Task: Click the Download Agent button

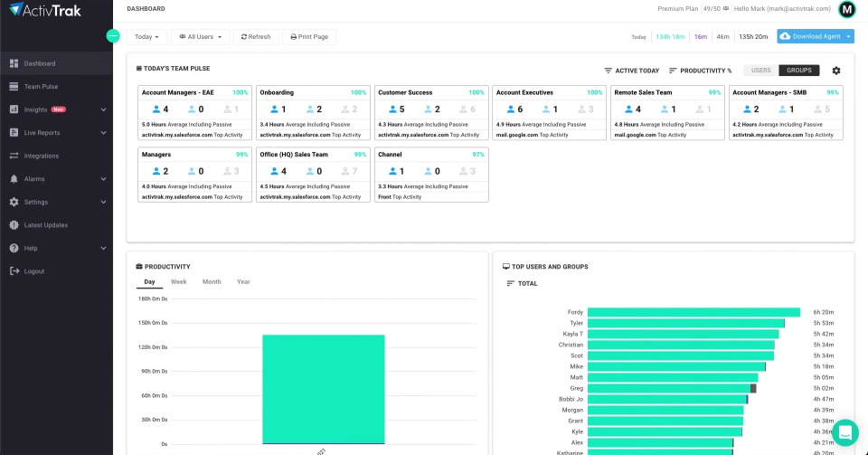Action: (810, 36)
